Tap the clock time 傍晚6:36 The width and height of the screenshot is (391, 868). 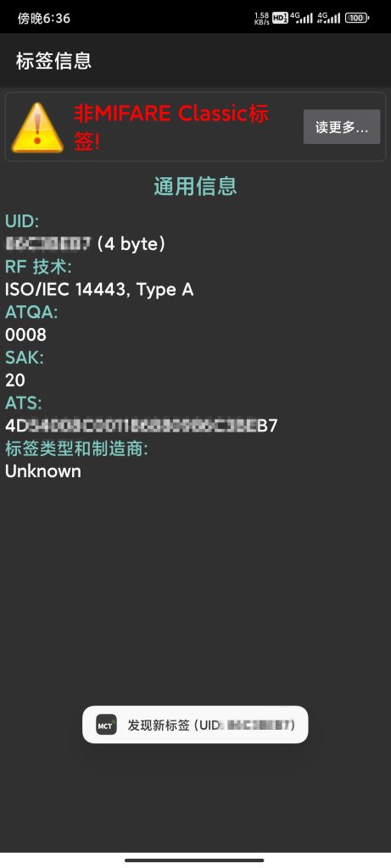click(x=44, y=19)
